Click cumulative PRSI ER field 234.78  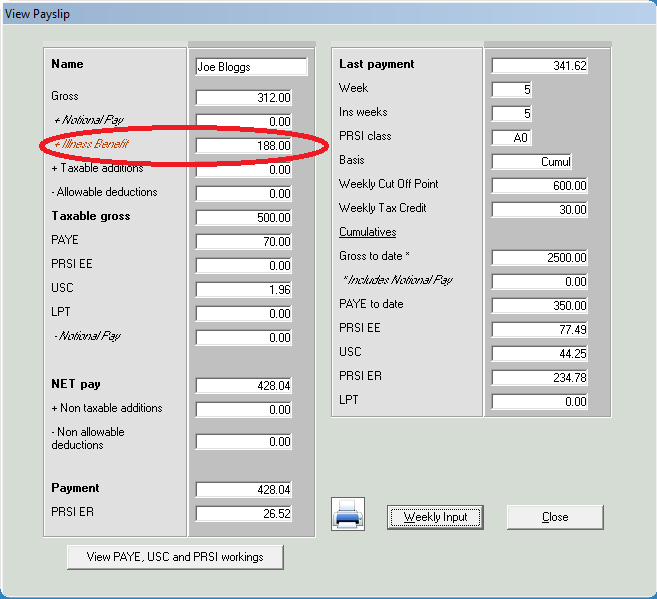point(540,377)
